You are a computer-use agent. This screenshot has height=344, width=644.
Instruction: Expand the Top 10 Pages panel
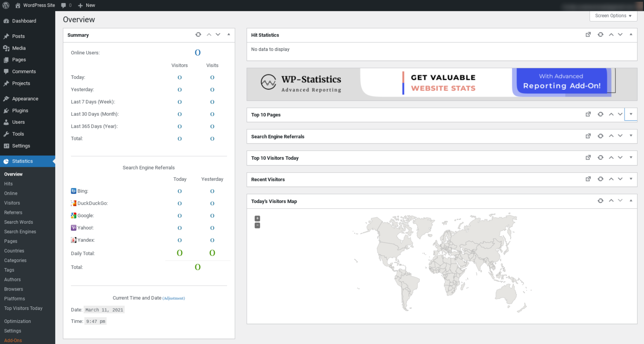(x=631, y=114)
